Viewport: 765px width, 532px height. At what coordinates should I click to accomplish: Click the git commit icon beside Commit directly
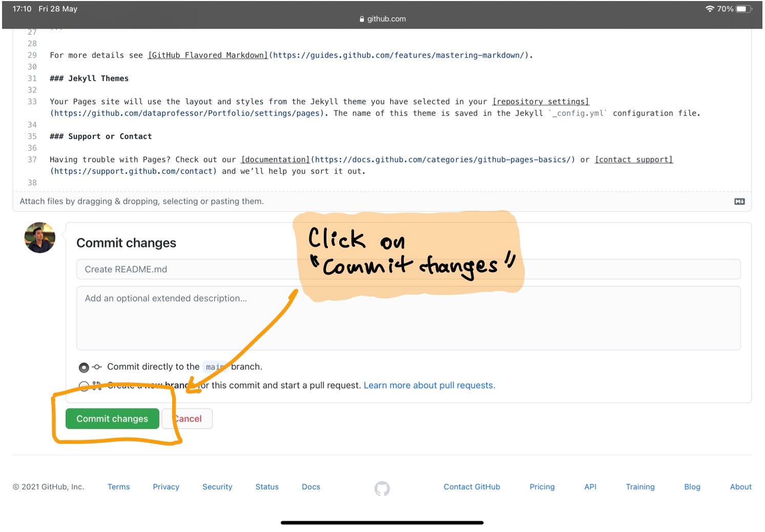[97, 367]
